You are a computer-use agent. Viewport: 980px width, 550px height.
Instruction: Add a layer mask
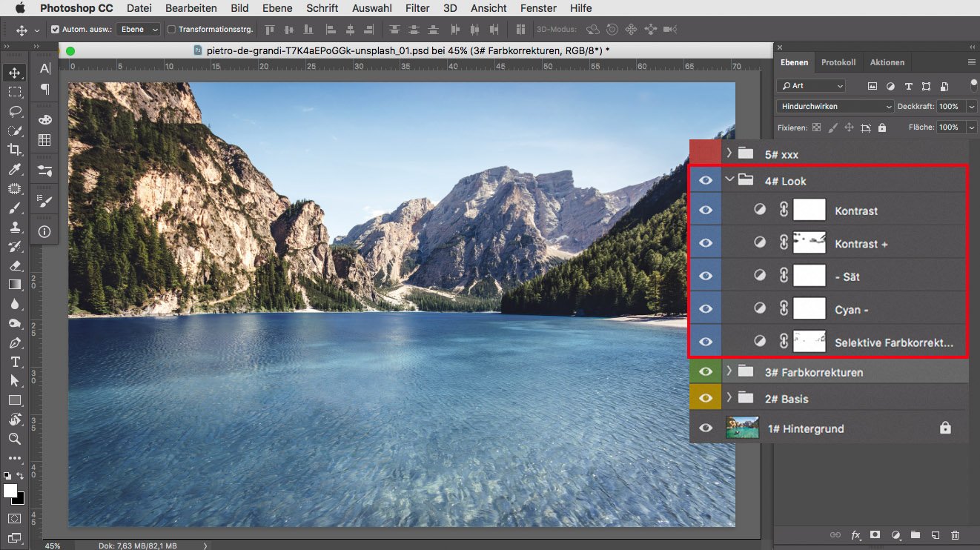coord(875,534)
